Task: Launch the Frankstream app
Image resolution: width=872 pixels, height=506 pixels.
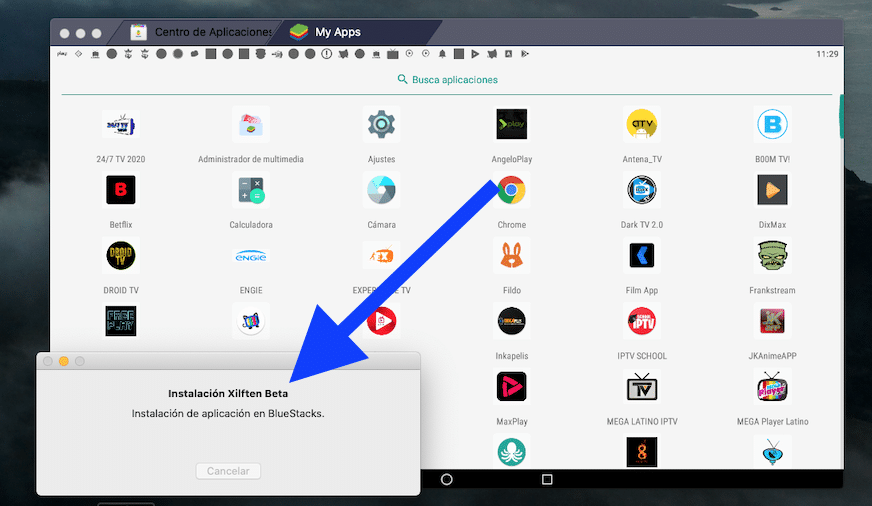Action: [772, 256]
